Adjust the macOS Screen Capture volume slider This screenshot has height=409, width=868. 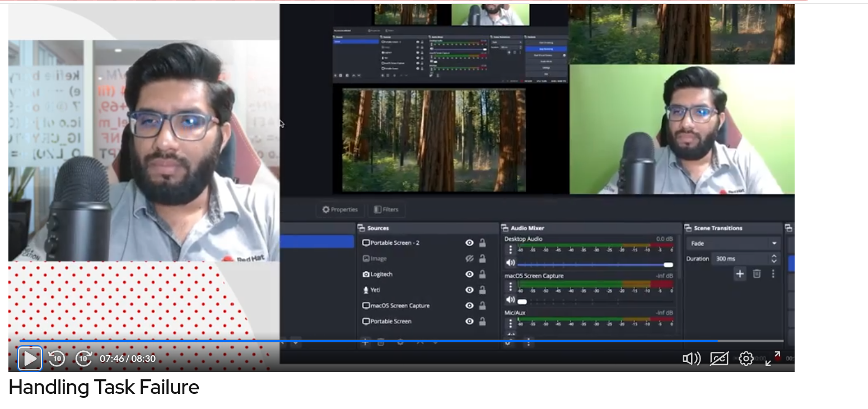click(595, 301)
